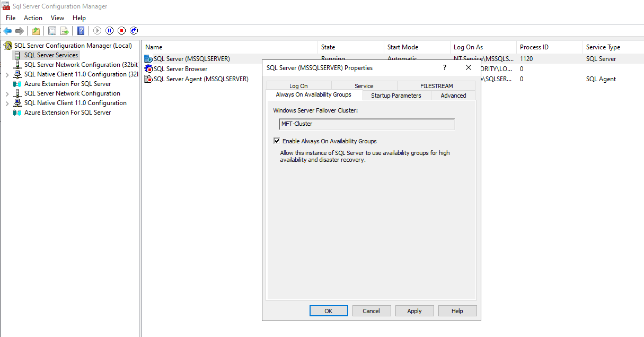Screen dimensions: 644x337
Task: Click the Pause Service toolbar icon
Action: (x=109, y=31)
